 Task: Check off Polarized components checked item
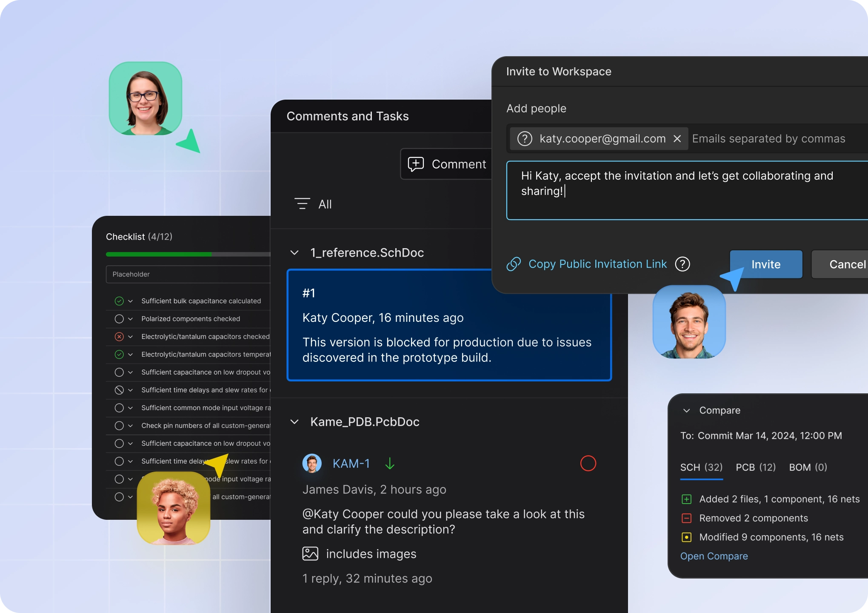click(x=119, y=319)
